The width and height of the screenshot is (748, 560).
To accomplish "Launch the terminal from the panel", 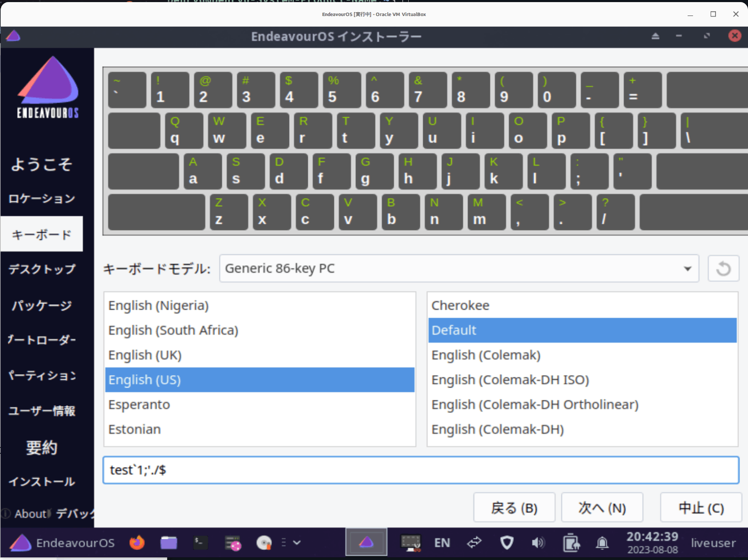I will tap(200, 543).
